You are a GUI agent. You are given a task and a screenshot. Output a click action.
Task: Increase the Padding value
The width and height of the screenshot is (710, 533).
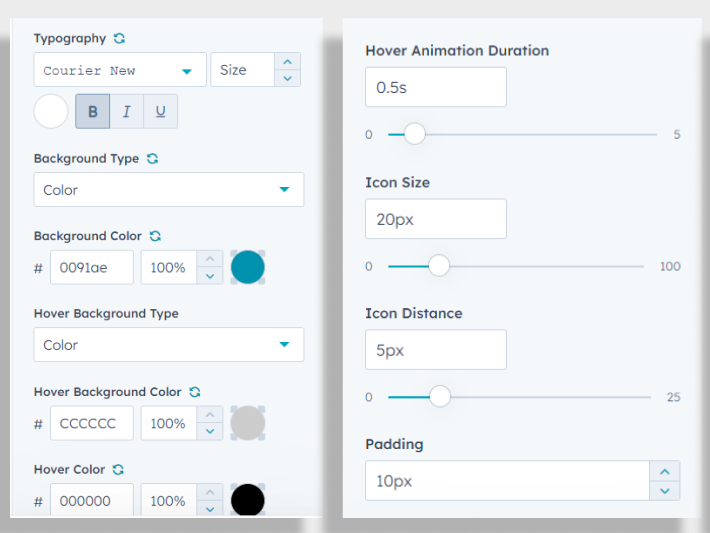coord(665,472)
